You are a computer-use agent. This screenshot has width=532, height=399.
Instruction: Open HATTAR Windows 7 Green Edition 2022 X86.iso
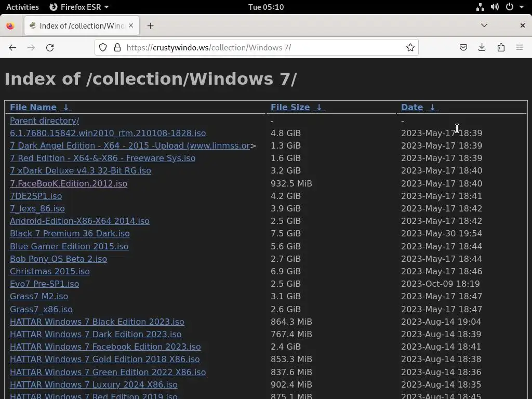[x=108, y=372]
